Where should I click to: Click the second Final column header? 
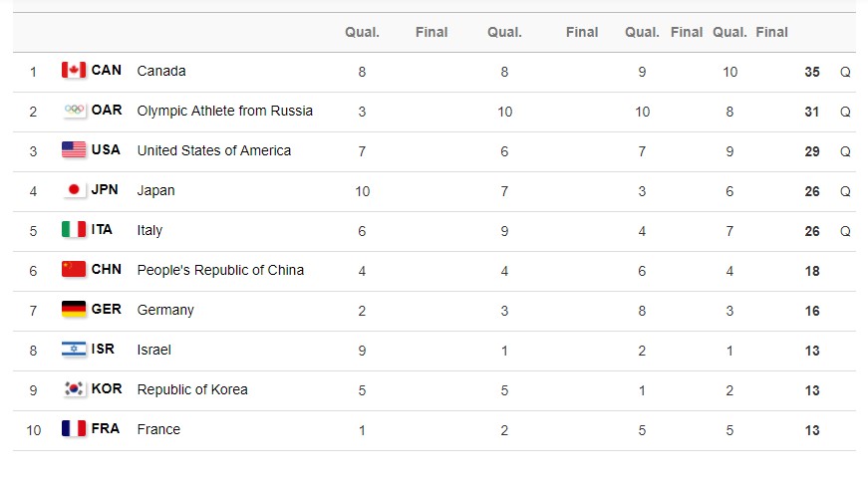582,32
